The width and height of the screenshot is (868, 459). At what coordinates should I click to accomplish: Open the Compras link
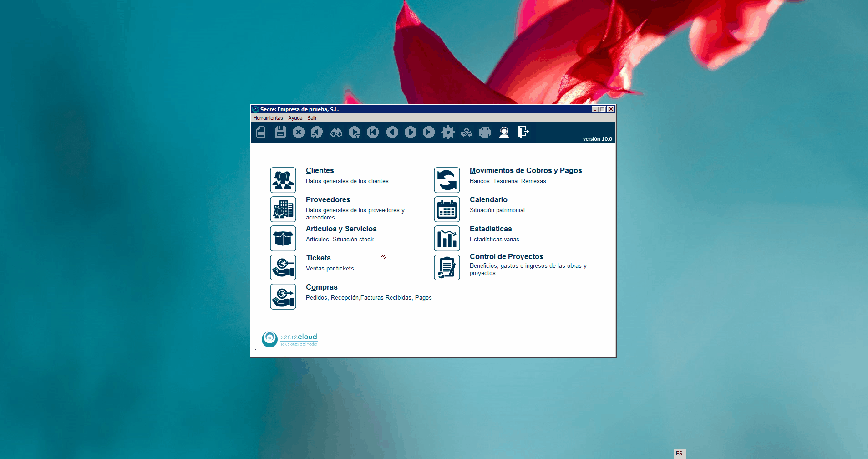click(x=321, y=287)
